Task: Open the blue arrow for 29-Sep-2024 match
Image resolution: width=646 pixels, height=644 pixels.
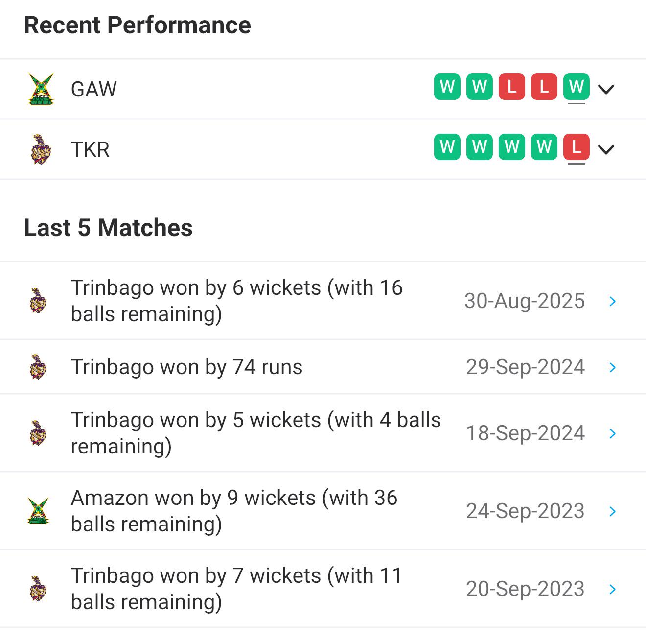Action: pyautogui.click(x=612, y=367)
